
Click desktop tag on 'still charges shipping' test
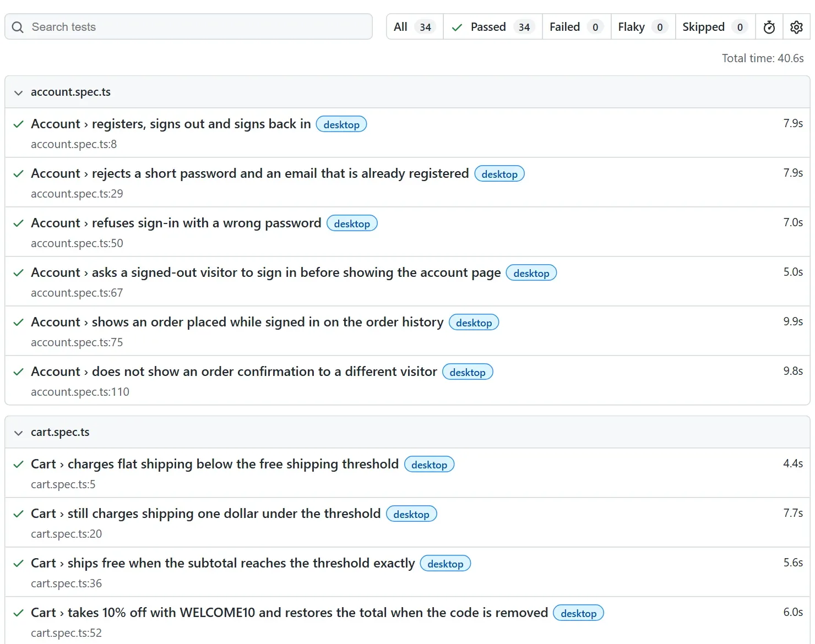[x=411, y=514]
